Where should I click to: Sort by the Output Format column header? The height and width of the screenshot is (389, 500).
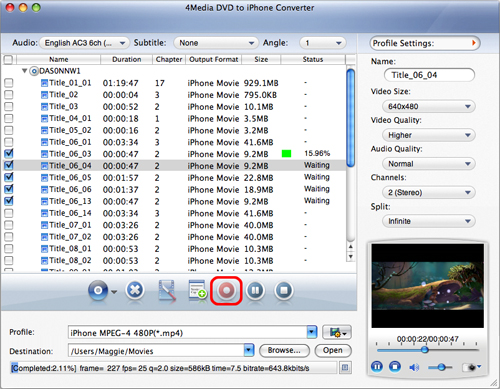click(x=214, y=59)
